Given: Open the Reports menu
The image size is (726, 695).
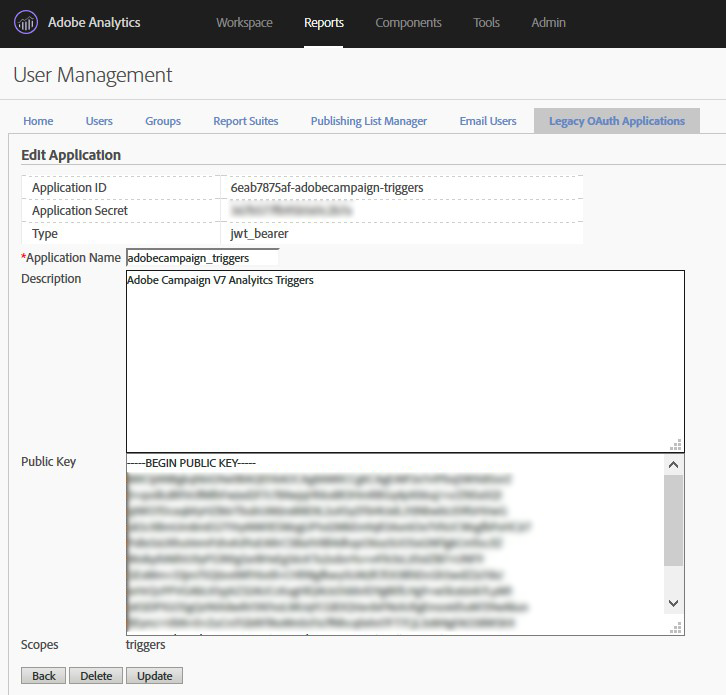Looking at the screenshot, I should [324, 23].
